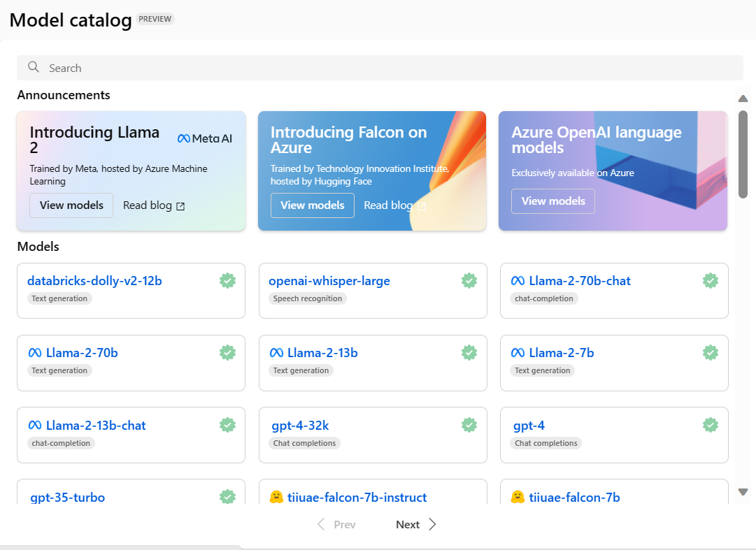
Task: Click the verified badge on Llama-2-13b-chat
Action: click(x=227, y=425)
